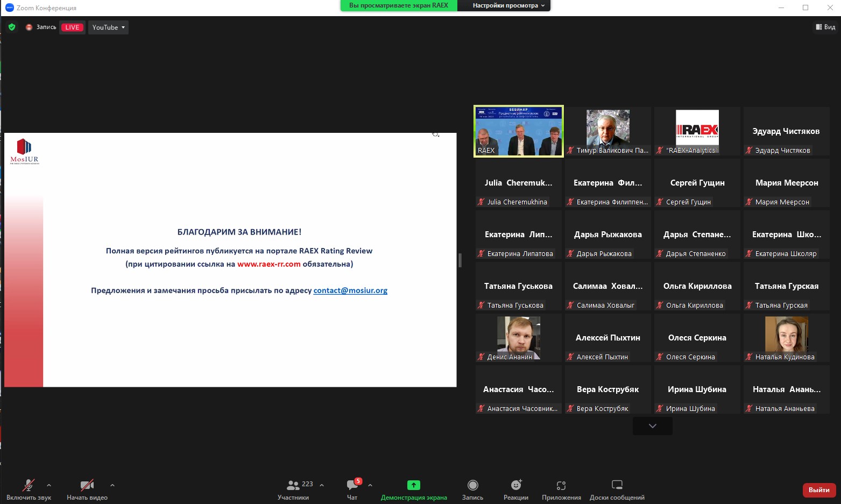Select Дарья Рыжакова participant tile
This screenshot has height=504, width=841.
tap(608, 235)
